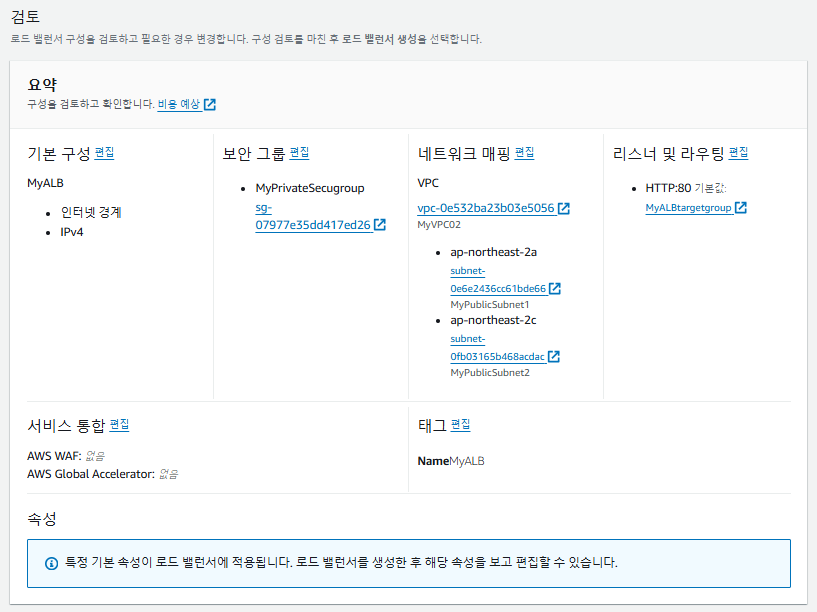Edit the 서비스 통합 section
The height and width of the screenshot is (612, 817).
pyautogui.click(x=119, y=425)
